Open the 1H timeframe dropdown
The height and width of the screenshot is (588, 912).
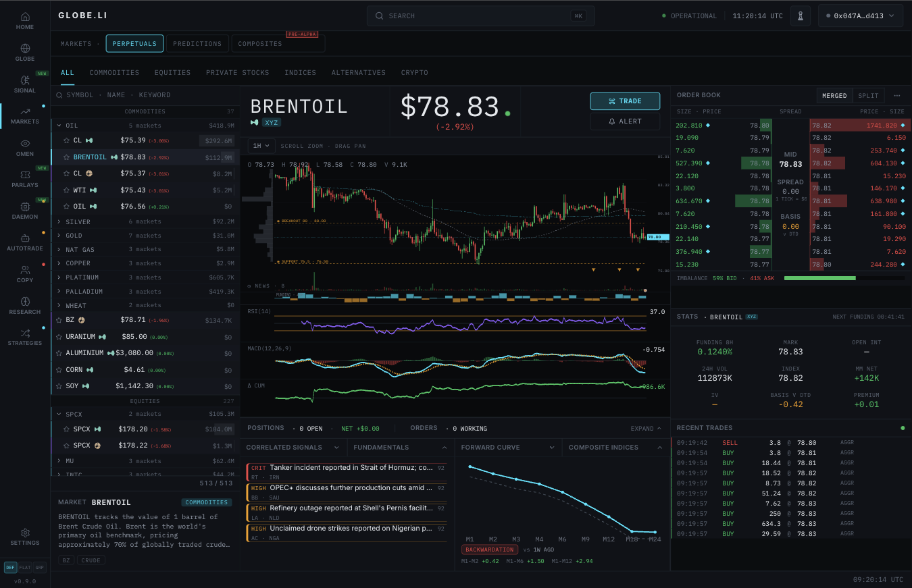tap(261, 146)
